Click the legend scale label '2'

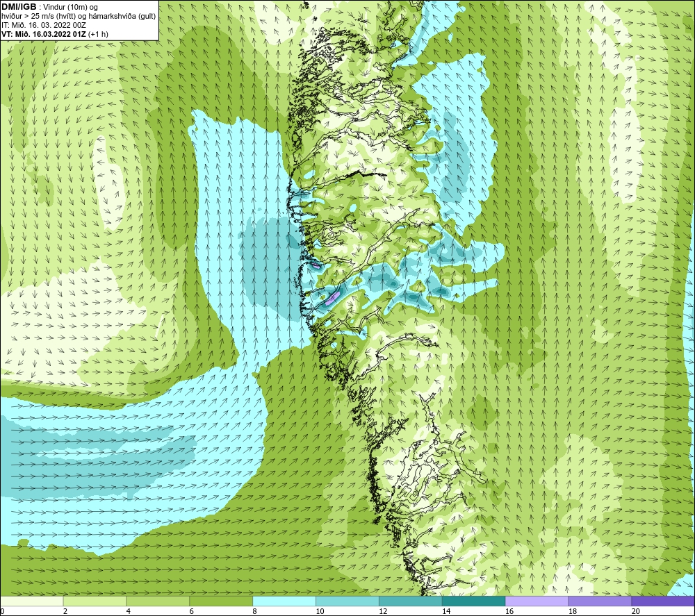pyautogui.click(x=65, y=612)
